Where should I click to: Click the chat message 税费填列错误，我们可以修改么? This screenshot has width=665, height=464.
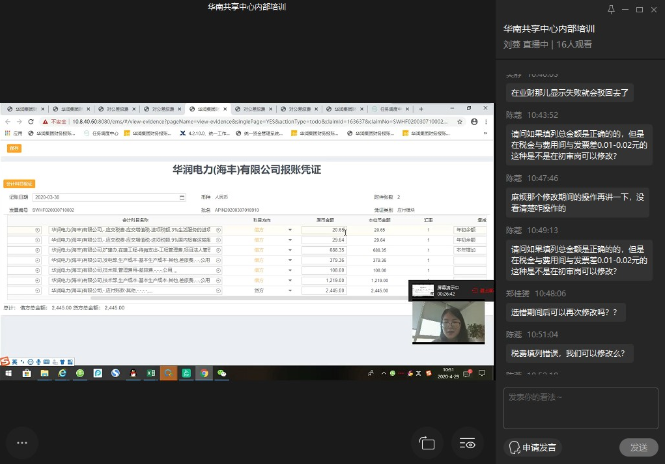(570, 353)
